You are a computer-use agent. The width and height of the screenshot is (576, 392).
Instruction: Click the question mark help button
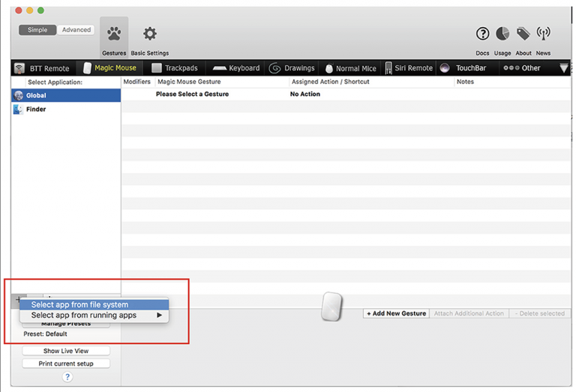point(67,377)
